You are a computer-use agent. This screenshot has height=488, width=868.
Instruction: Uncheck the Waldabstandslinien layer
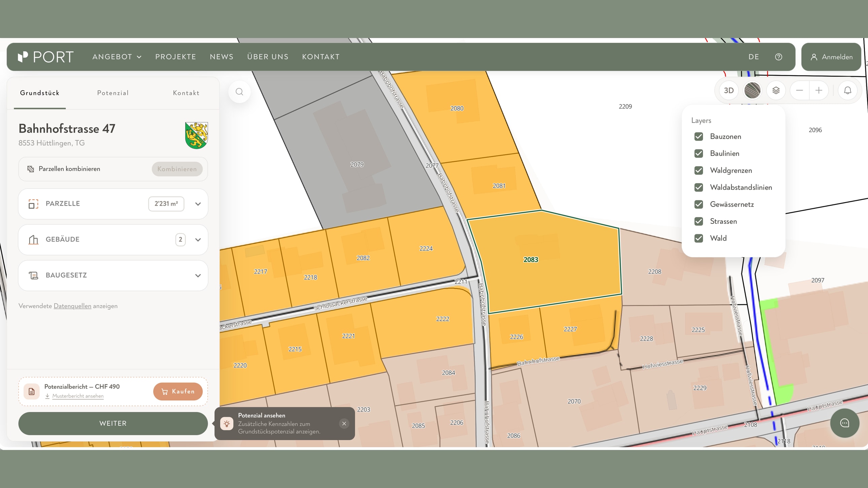click(699, 187)
